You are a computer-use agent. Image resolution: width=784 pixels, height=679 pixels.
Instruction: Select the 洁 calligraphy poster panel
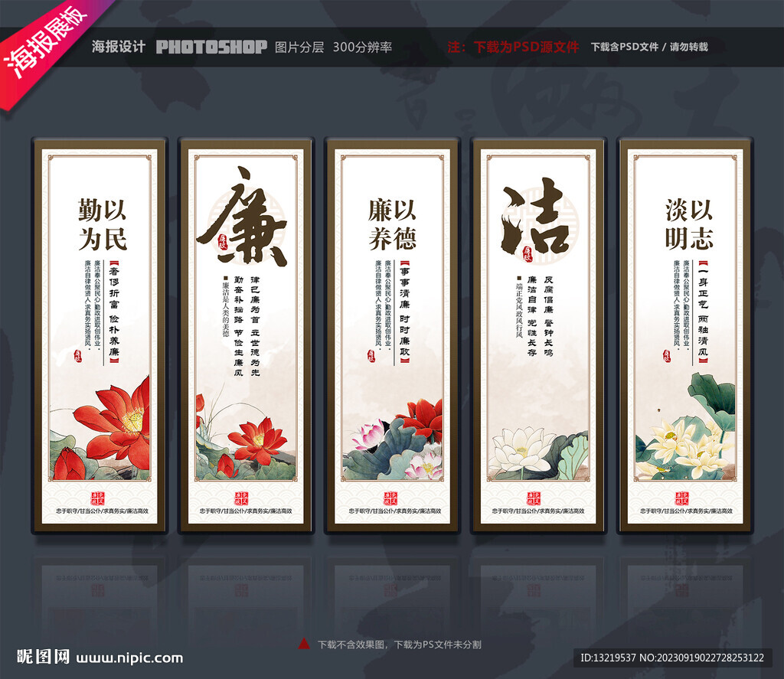point(538,336)
